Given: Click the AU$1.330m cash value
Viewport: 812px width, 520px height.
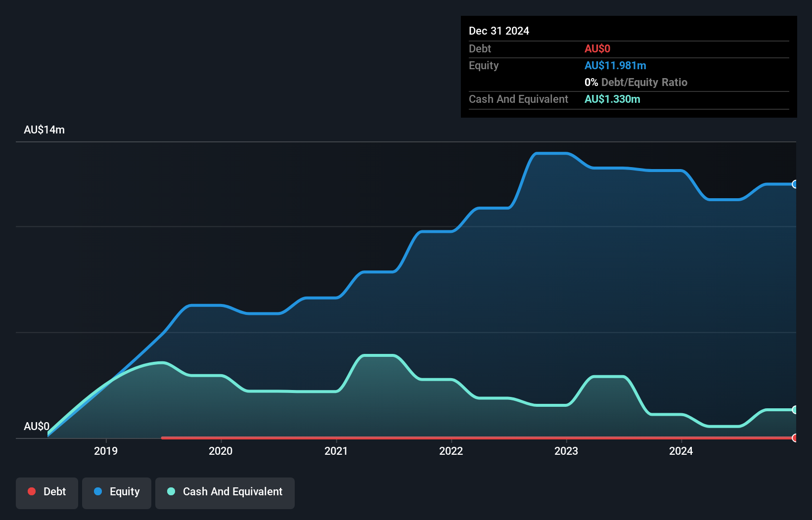Looking at the screenshot, I should pyautogui.click(x=612, y=99).
